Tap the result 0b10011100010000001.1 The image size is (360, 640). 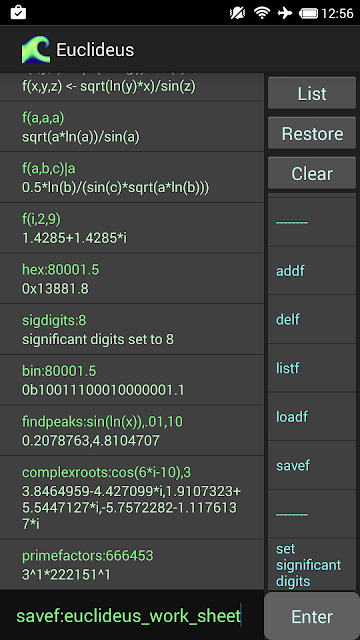(103, 390)
